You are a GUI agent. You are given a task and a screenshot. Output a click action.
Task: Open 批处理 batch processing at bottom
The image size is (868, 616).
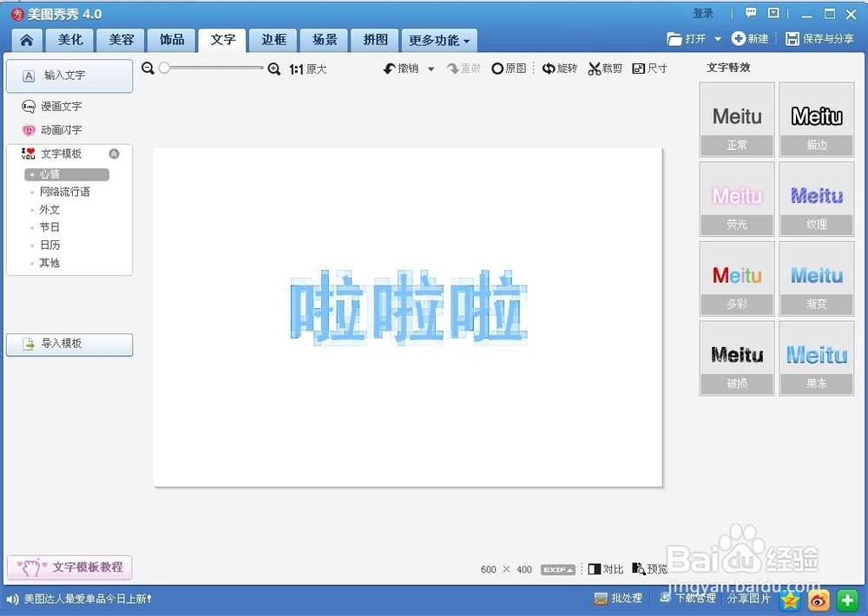618,598
